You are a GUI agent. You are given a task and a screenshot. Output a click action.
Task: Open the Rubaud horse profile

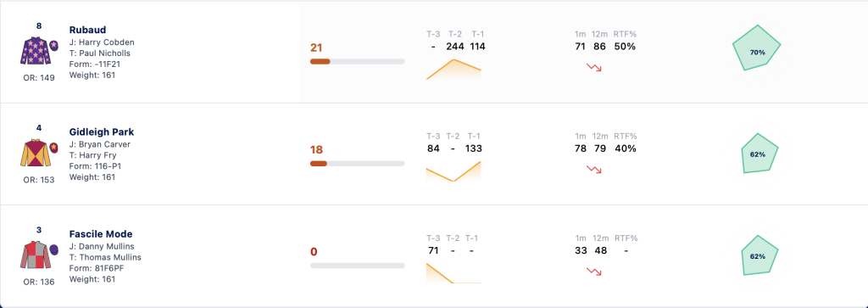87,30
